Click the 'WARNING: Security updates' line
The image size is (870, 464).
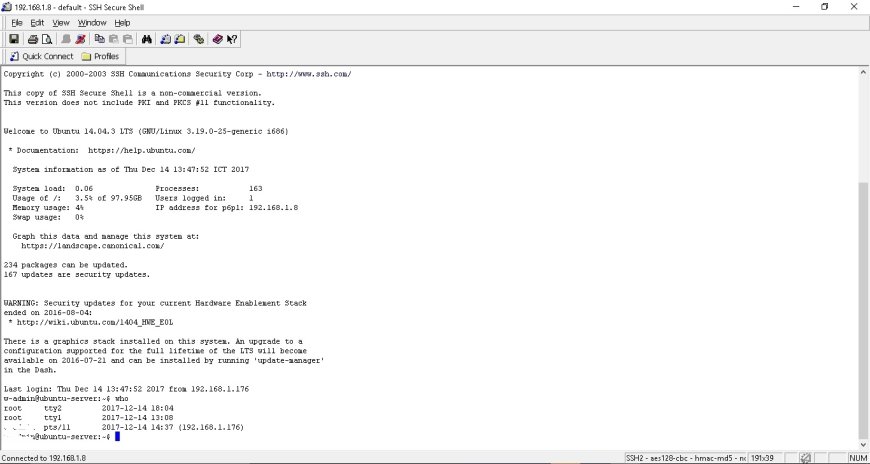(x=155, y=303)
